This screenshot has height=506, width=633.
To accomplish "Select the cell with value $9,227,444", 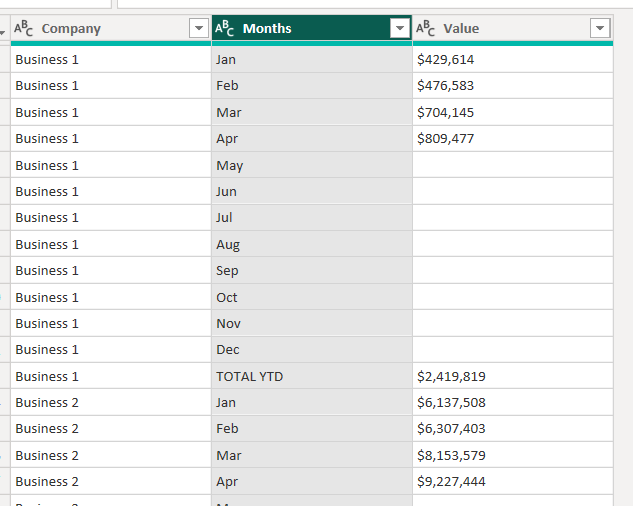I will pos(513,481).
